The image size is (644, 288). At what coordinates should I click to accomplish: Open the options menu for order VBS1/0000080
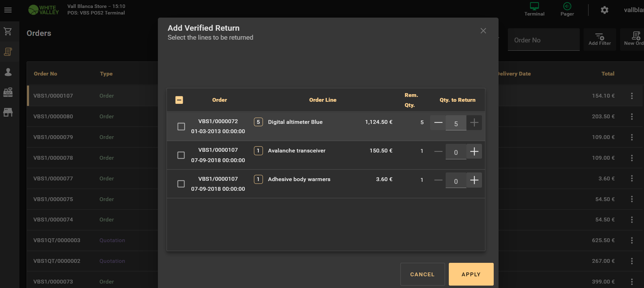pyautogui.click(x=632, y=117)
